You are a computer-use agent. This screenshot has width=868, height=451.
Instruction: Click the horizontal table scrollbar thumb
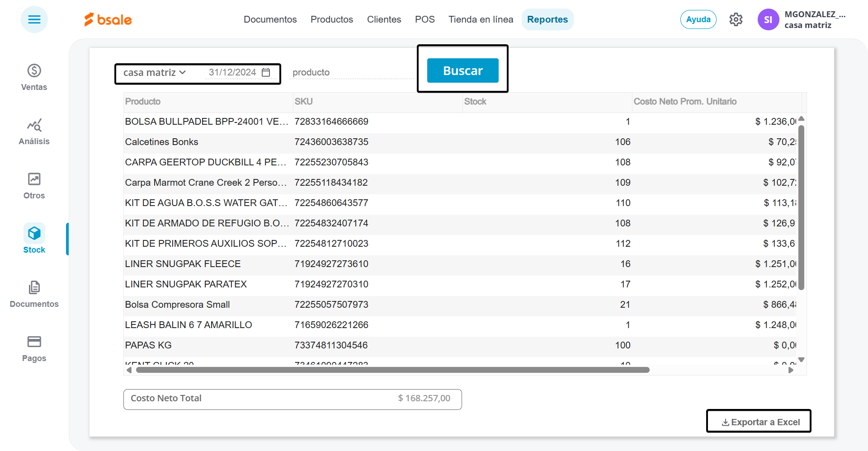coord(393,370)
